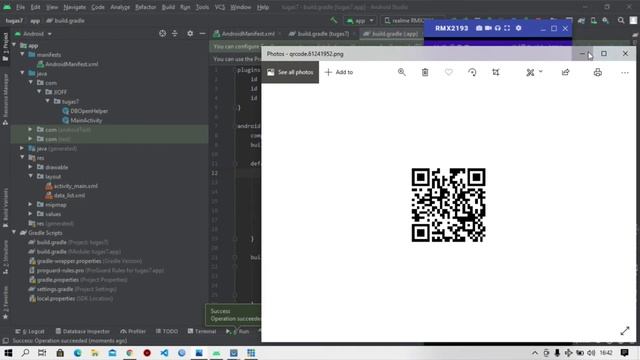The width and height of the screenshot is (640, 360).
Task: Open Project panel settings gear
Action: pos(190,33)
